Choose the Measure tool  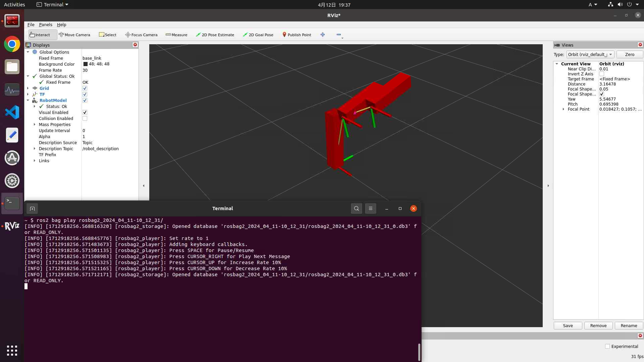176,35
